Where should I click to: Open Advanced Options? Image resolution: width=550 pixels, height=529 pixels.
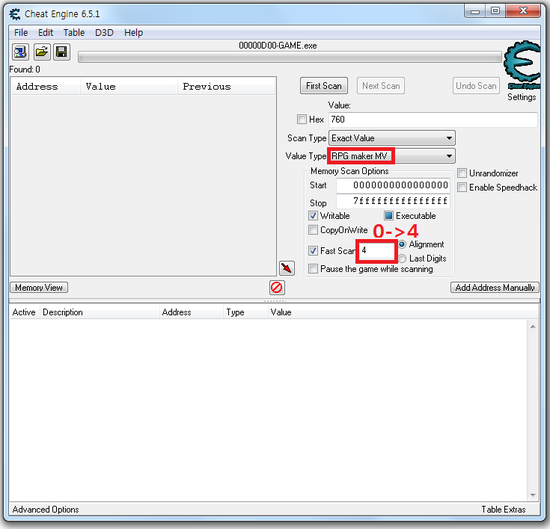[x=46, y=509]
